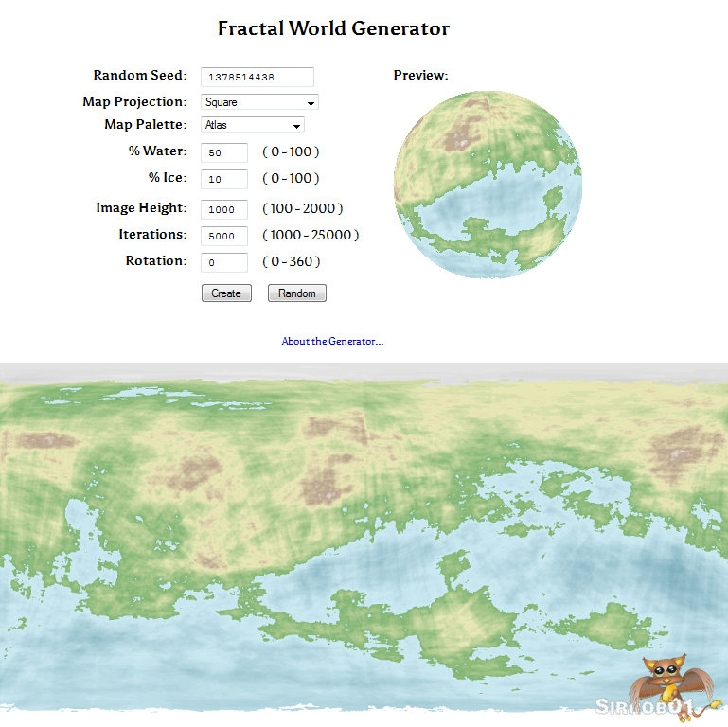The image size is (728, 727).
Task: Select the Rotation input box
Action: pyautogui.click(x=224, y=262)
